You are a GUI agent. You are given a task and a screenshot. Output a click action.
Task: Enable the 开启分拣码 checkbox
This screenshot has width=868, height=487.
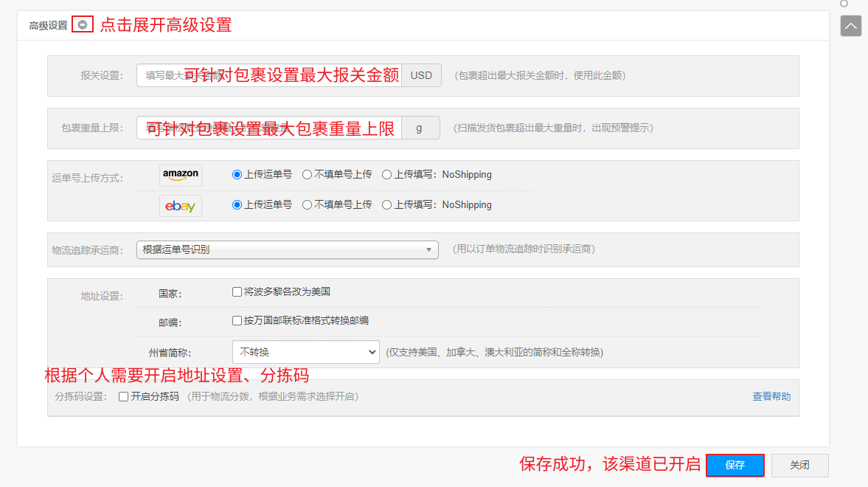coord(123,397)
